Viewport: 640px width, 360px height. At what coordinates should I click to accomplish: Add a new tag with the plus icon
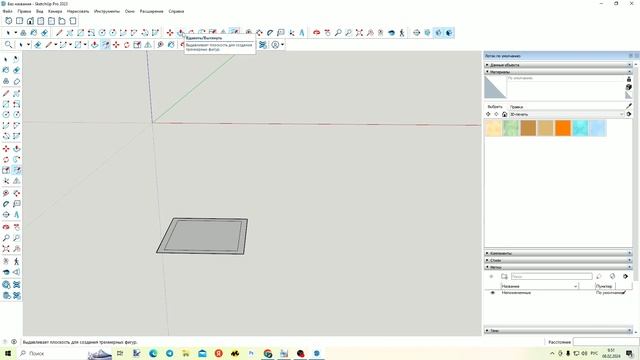[x=491, y=276]
